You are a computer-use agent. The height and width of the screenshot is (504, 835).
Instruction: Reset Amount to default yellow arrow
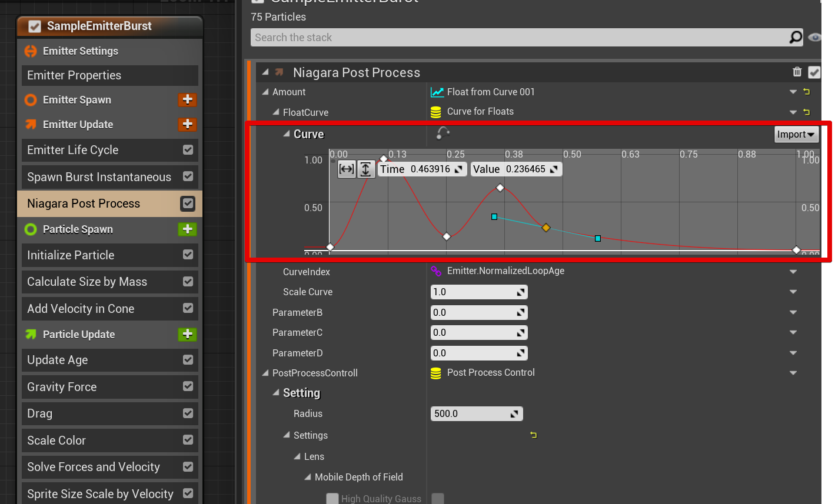[807, 92]
